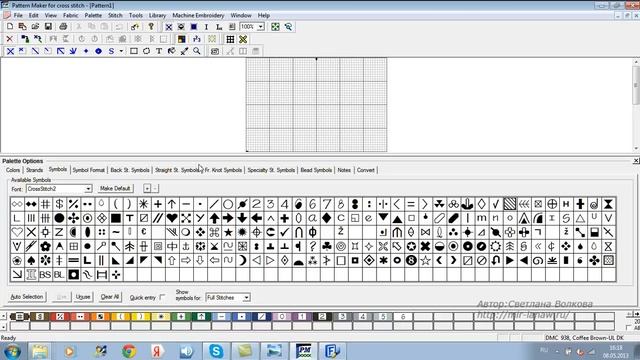The image size is (640, 360).
Task: Open Google Chrome from taskbar
Action: (129, 351)
